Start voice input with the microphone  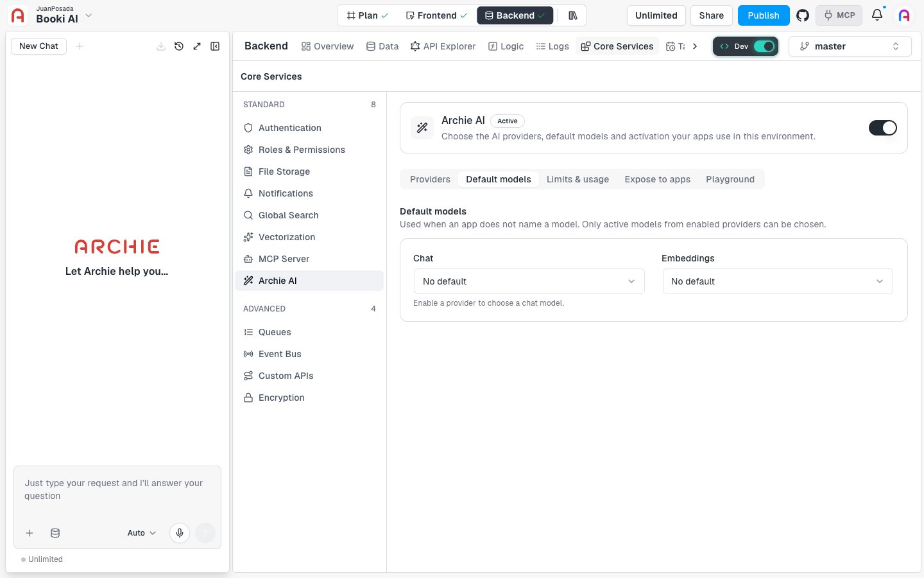180,533
